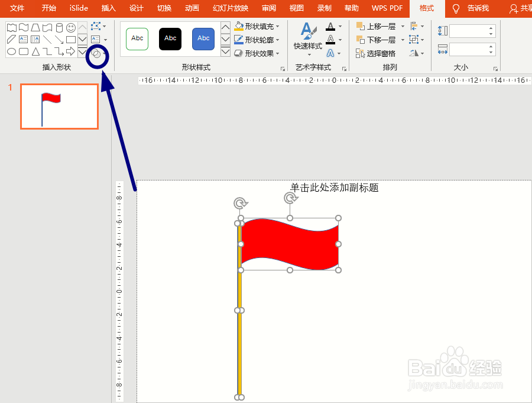Pick the rectangle shape in the gallery
Viewport: 532px width, 403px height.
pyautogui.click(x=71, y=40)
